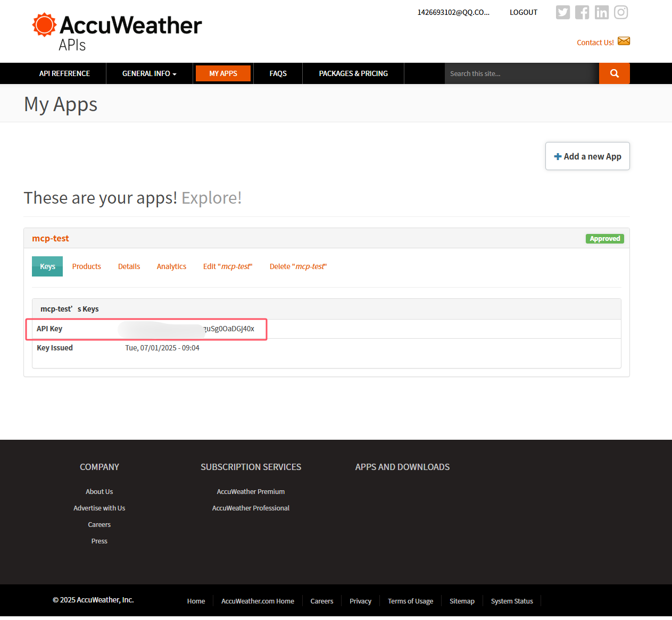The image size is (672, 620).
Task: Open the LinkedIn social icon
Action: [602, 12]
